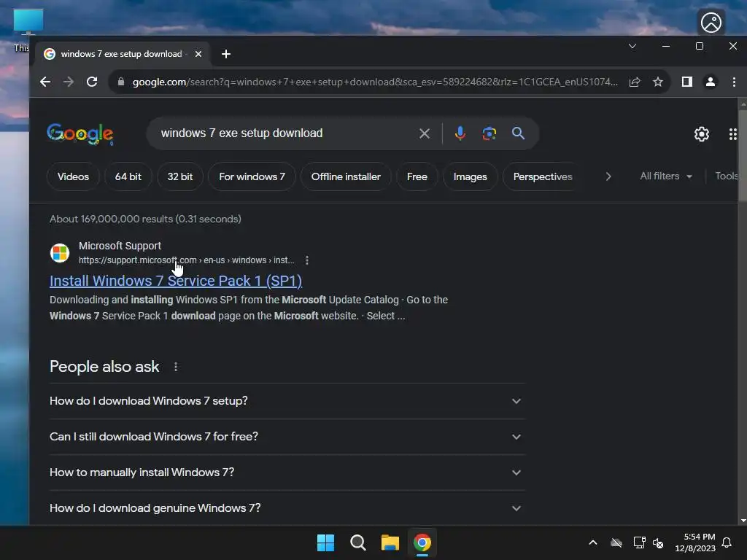View site info via padlock icon
Viewport: 747px width, 560px height.
(121, 82)
